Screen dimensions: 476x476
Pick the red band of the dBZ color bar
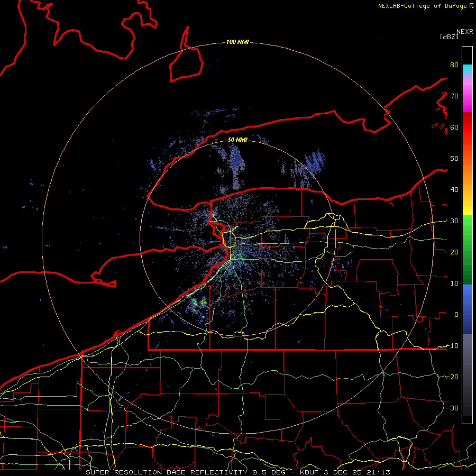tap(467, 127)
